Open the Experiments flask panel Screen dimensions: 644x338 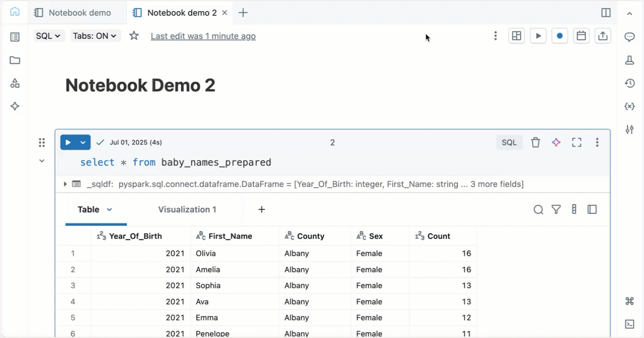click(x=630, y=60)
